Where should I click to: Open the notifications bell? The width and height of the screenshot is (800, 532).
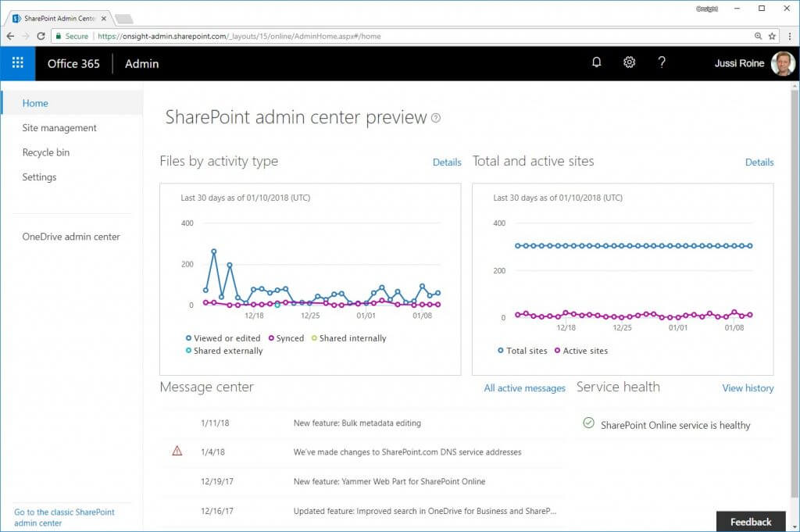click(596, 62)
